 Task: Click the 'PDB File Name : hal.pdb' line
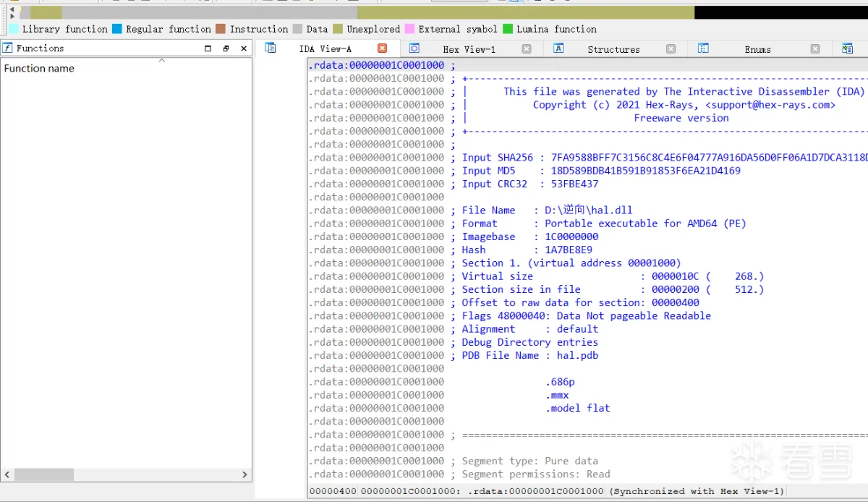pos(530,355)
